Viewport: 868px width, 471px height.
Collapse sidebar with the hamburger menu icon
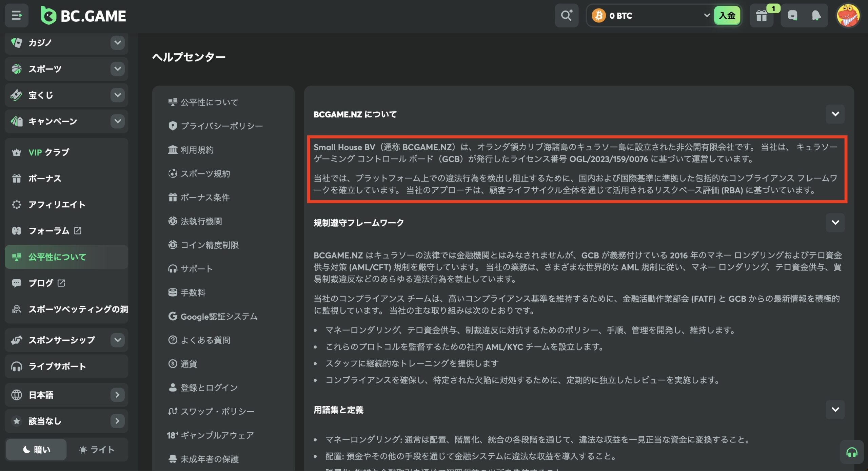[16, 16]
